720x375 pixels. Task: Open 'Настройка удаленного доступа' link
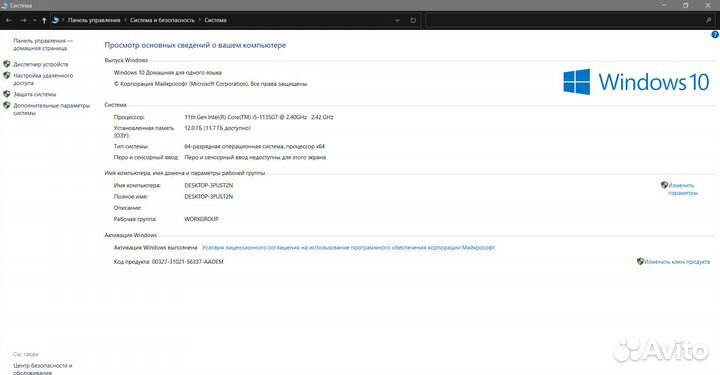coord(43,79)
